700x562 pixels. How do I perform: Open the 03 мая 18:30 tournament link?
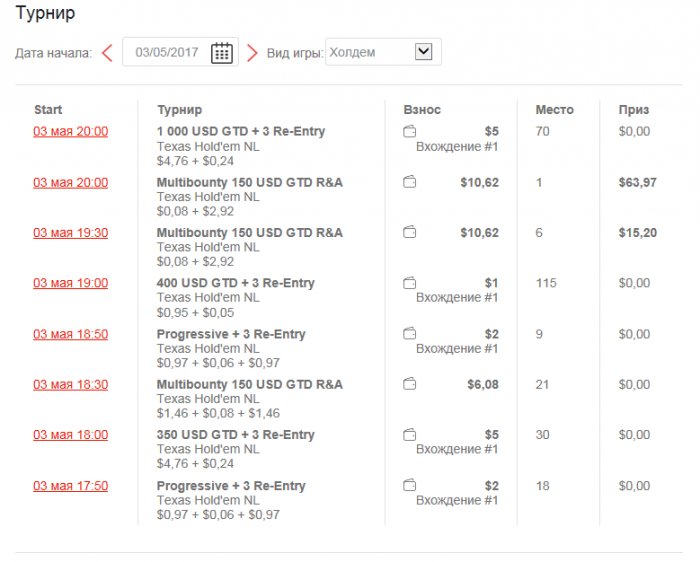(71, 385)
